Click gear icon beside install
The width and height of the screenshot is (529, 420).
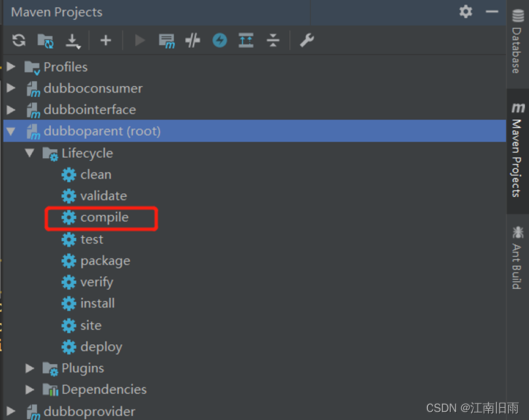[69, 304]
